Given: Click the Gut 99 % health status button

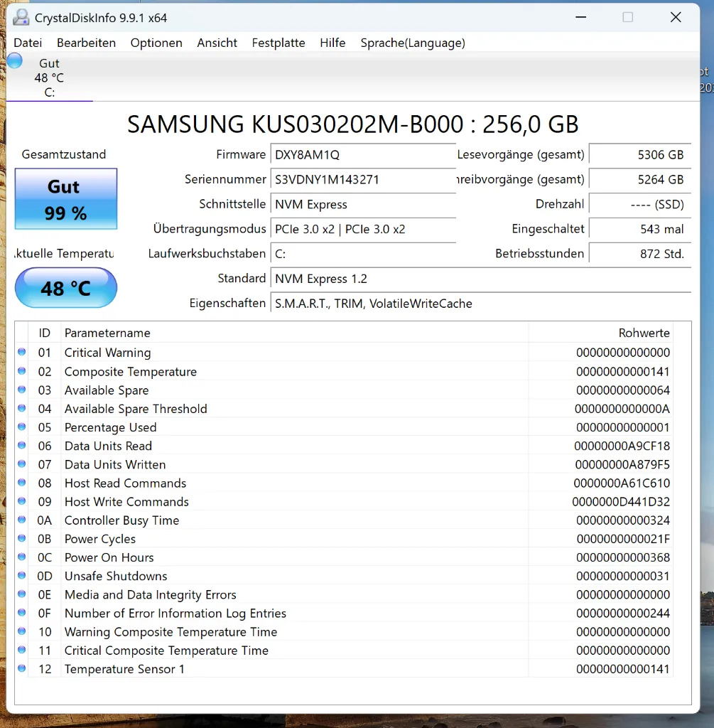Looking at the screenshot, I should [x=66, y=199].
